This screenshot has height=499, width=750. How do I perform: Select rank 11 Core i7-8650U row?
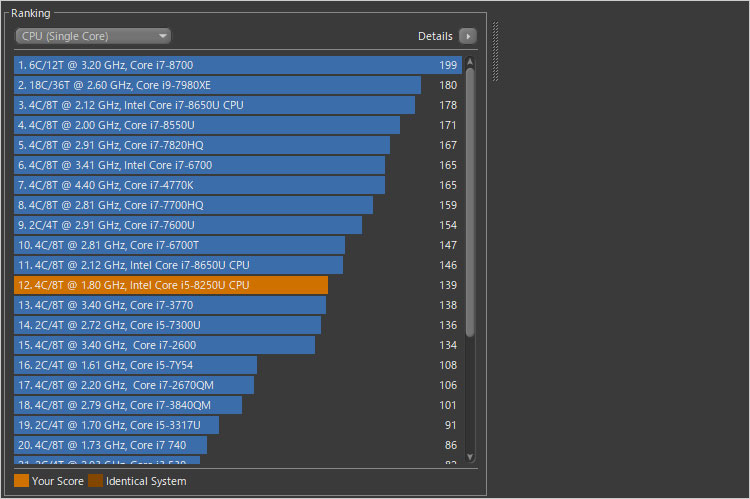click(x=238, y=266)
